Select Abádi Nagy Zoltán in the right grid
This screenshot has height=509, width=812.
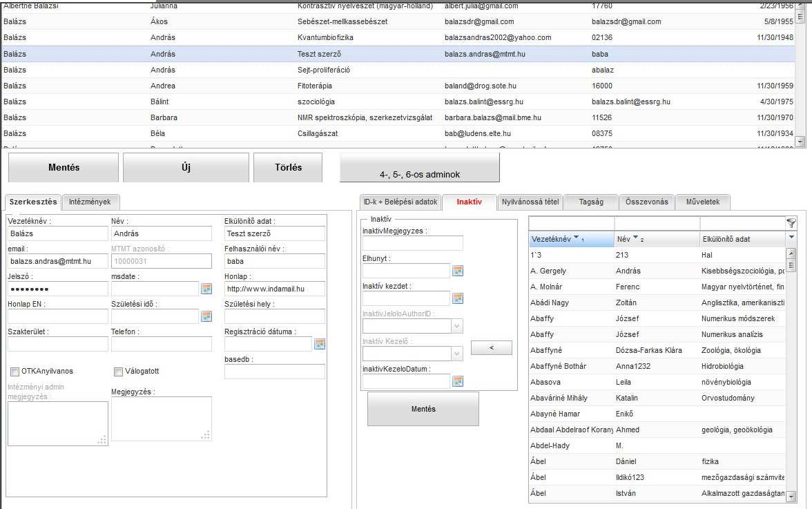(x=657, y=302)
